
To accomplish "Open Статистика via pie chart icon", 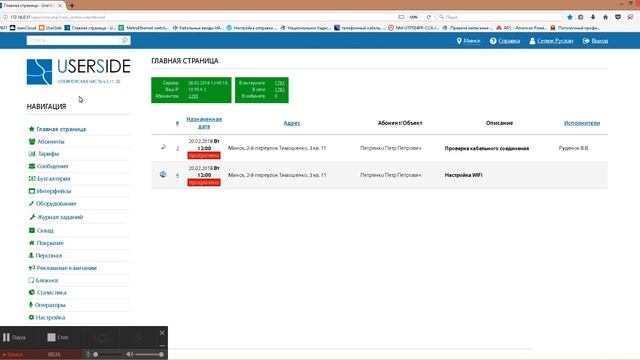I will [31, 293].
